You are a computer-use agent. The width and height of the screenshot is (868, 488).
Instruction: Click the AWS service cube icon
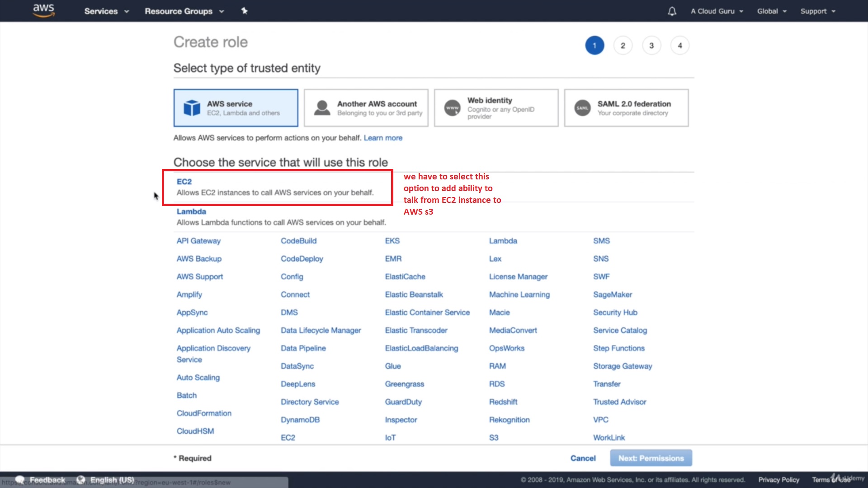(x=192, y=108)
